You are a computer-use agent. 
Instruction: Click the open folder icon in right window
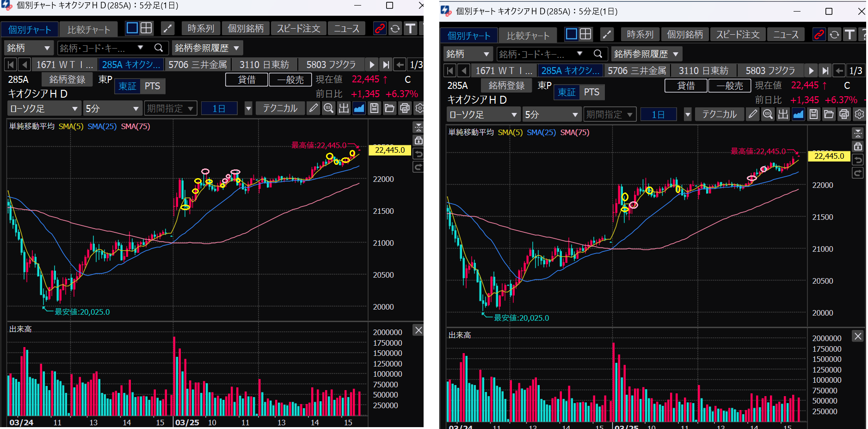[829, 114]
